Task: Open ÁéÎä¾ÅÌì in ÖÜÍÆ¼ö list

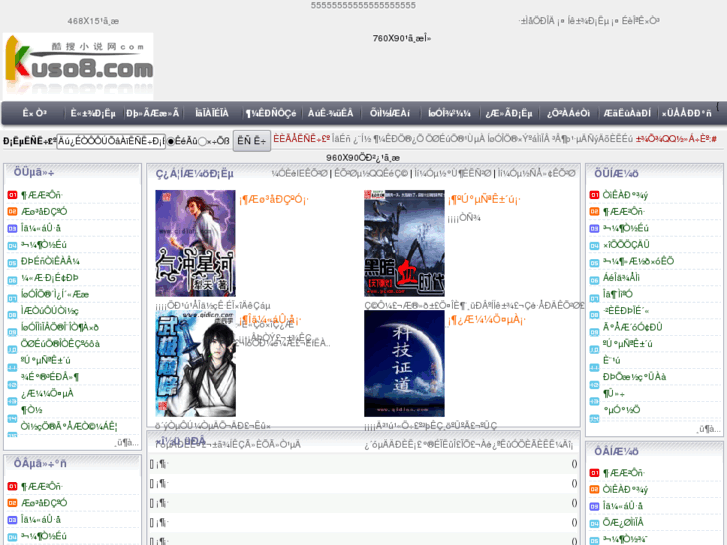Action: (x=621, y=278)
